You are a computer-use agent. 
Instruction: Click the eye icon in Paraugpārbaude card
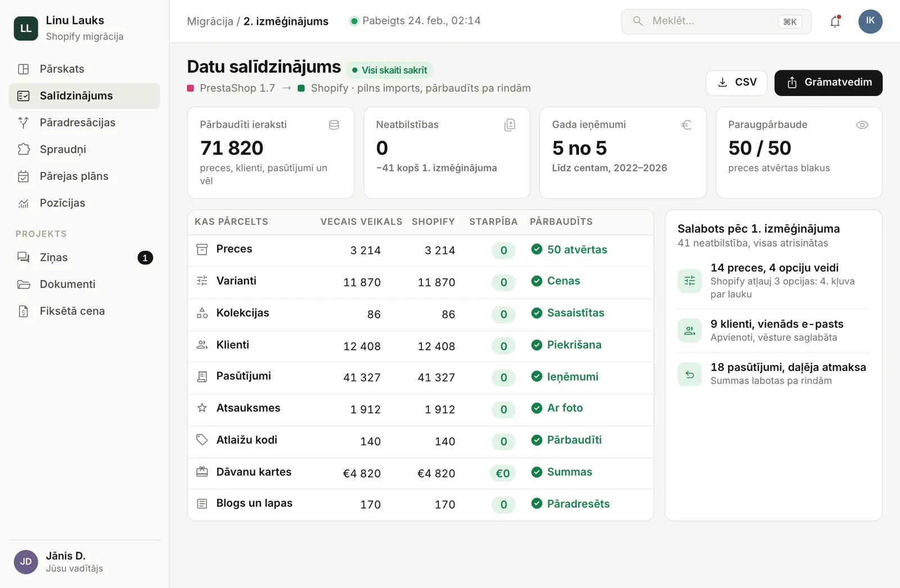(862, 125)
